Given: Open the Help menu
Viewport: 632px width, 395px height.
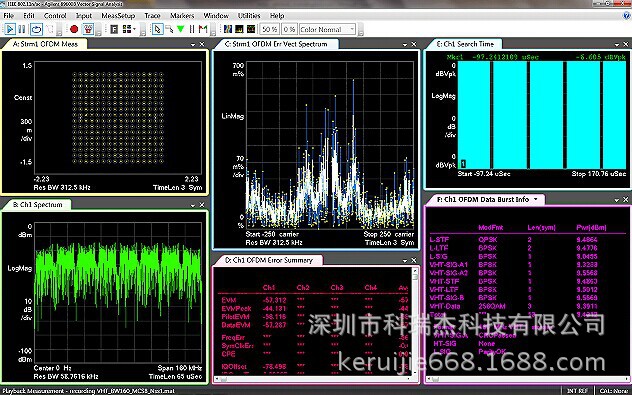Looking at the screenshot, I should [277, 15].
